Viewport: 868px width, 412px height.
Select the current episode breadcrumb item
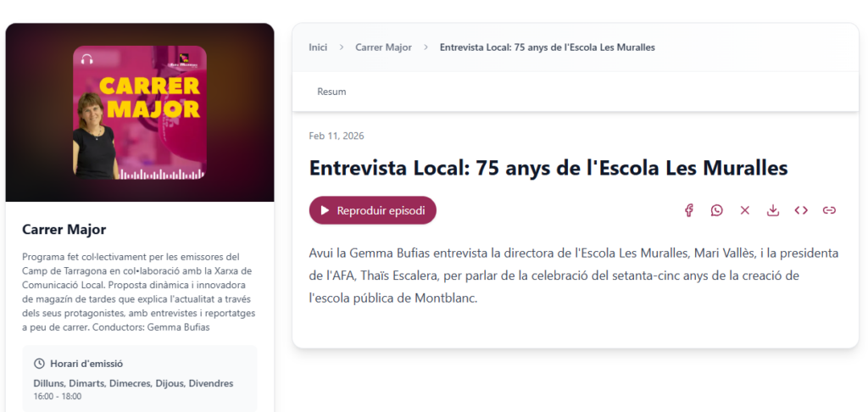547,47
